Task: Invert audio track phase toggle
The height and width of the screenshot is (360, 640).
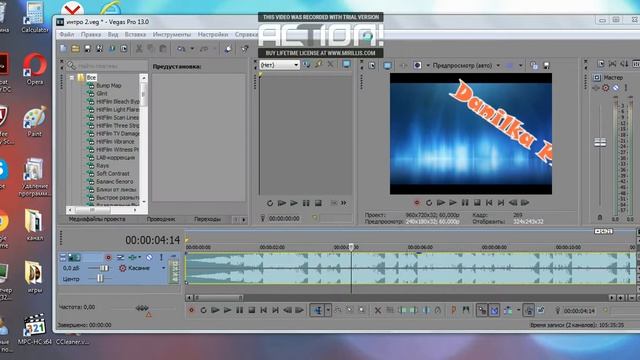Action: (120, 257)
